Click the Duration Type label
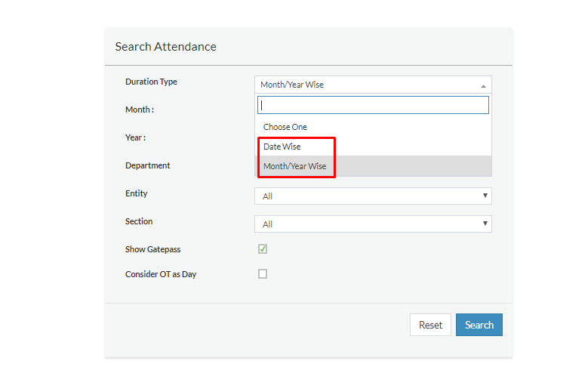Screen dimensions: 588x392 tap(151, 82)
